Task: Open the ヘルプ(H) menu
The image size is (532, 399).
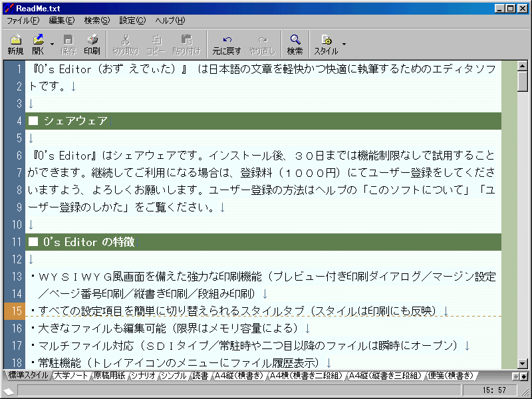Action: pyautogui.click(x=170, y=21)
